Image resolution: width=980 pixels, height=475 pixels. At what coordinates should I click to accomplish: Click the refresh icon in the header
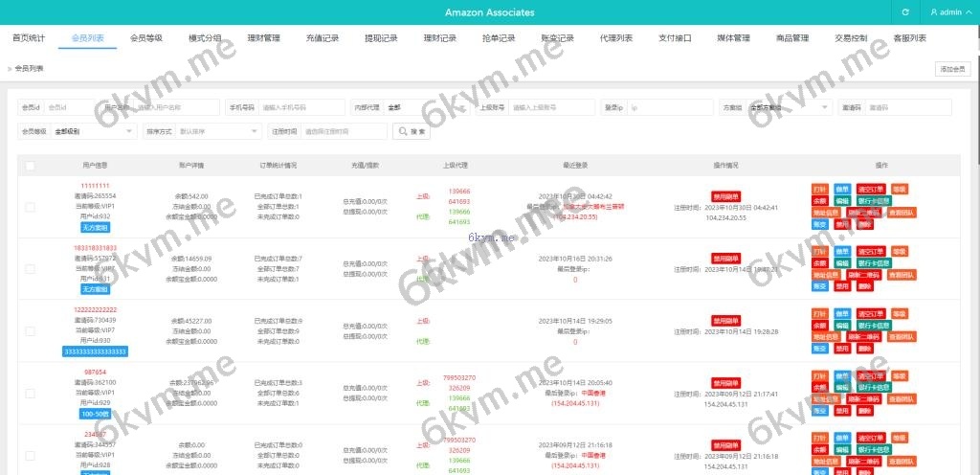point(905,12)
